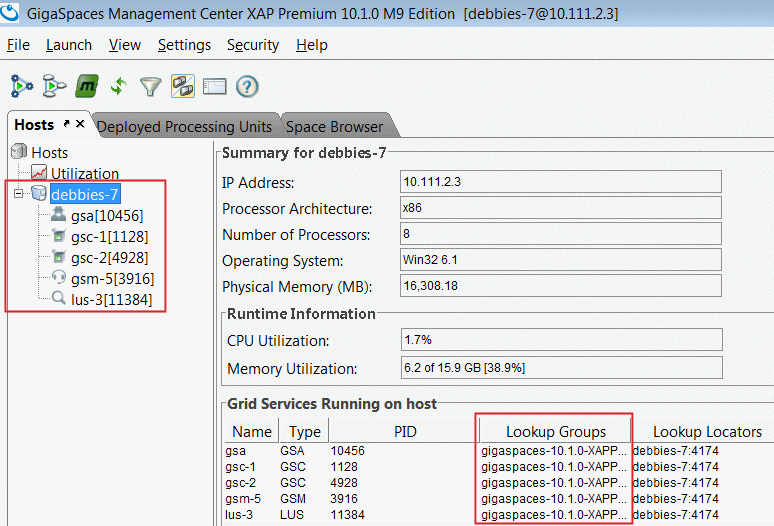Viewport: 774px width, 526px height.
Task: Click the help question mark icon
Action: pyautogui.click(x=247, y=87)
